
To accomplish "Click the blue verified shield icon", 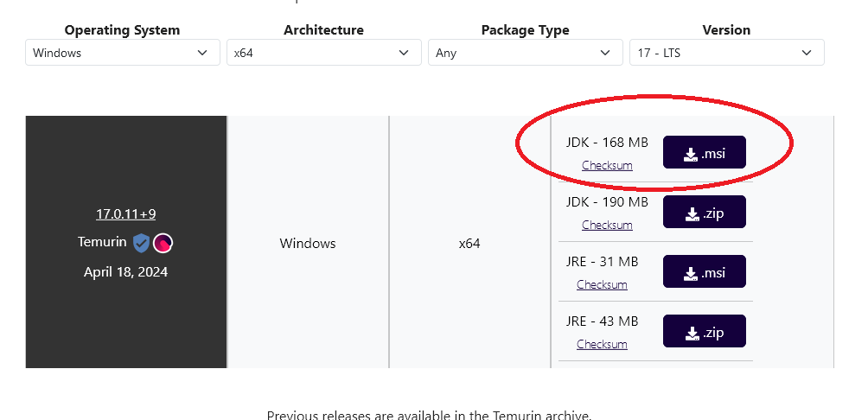I will pos(141,243).
